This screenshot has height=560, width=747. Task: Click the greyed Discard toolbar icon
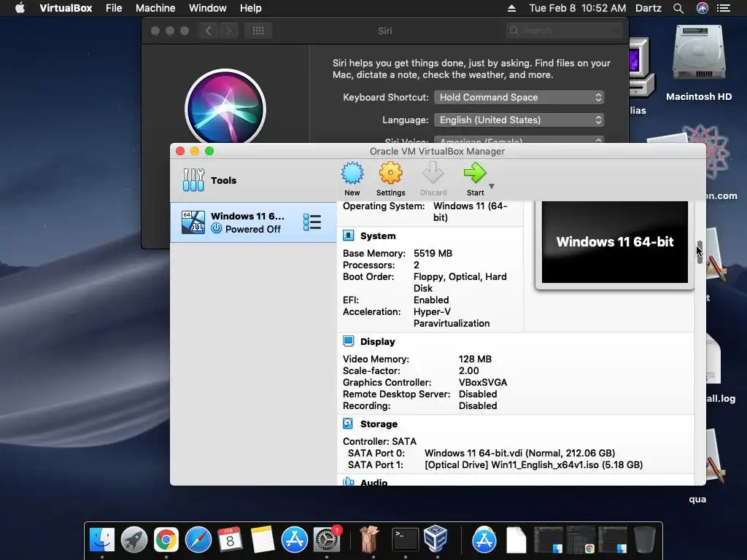pos(433,174)
